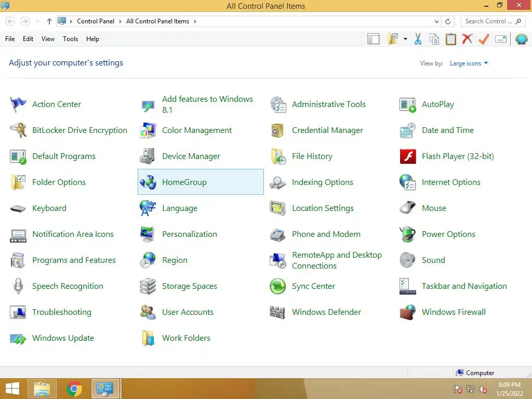Click the orange checkmark toolbar icon

484,39
